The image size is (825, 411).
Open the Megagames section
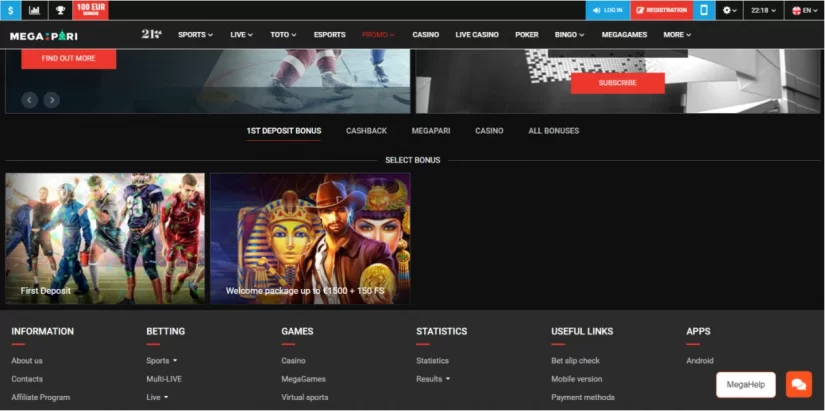pos(624,35)
